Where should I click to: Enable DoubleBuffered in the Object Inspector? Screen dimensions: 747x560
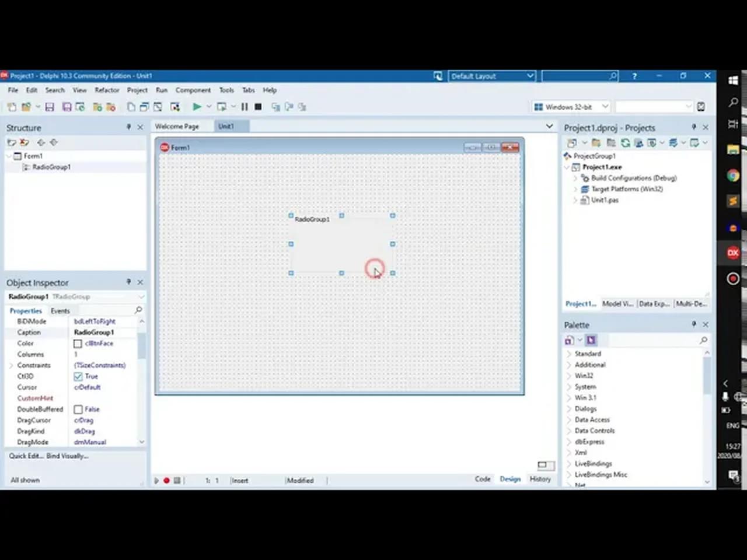coord(78,409)
